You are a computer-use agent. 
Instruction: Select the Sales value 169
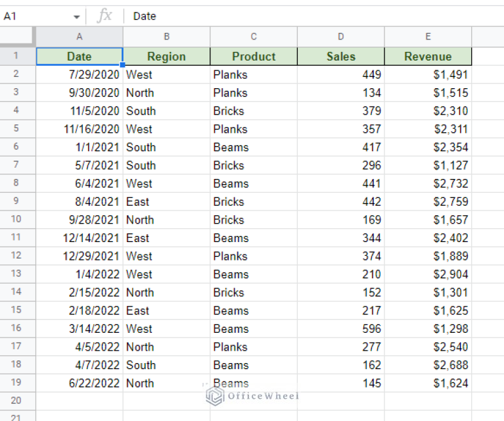(x=341, y=220)
